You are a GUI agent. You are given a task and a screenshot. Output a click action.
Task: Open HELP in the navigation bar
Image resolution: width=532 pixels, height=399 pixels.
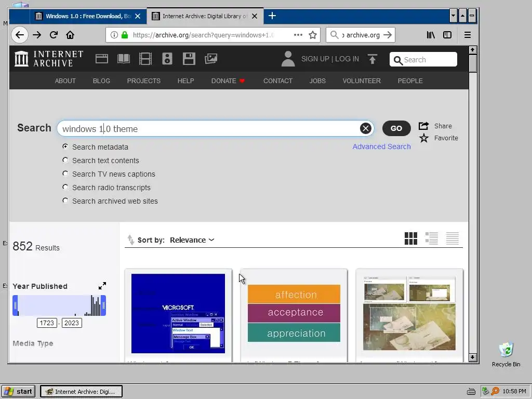pos(185,81)
